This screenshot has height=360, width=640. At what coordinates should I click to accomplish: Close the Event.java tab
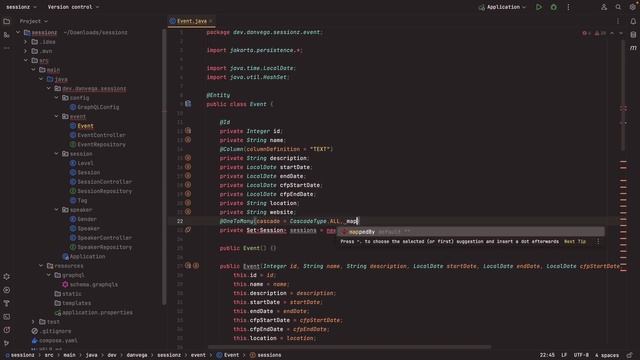211,21
